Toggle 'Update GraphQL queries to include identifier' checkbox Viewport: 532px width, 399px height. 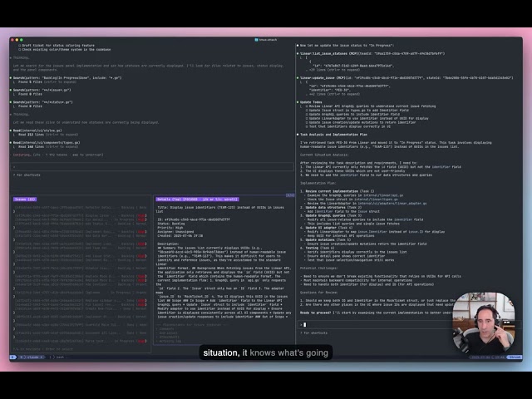307,115
